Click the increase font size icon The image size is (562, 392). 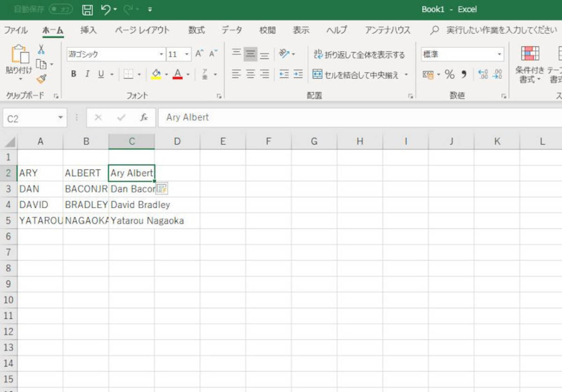(x=200, y=54)
